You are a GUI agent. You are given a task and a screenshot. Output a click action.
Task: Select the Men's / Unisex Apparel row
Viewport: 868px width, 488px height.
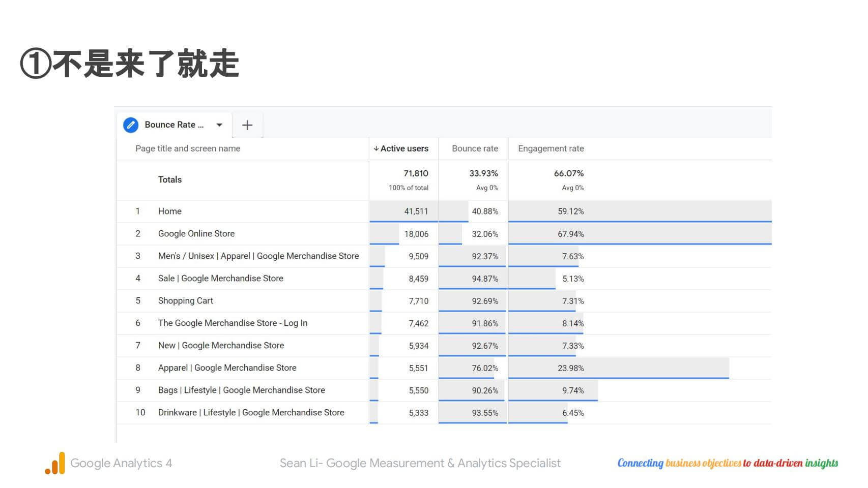click(x=258, y=256)
